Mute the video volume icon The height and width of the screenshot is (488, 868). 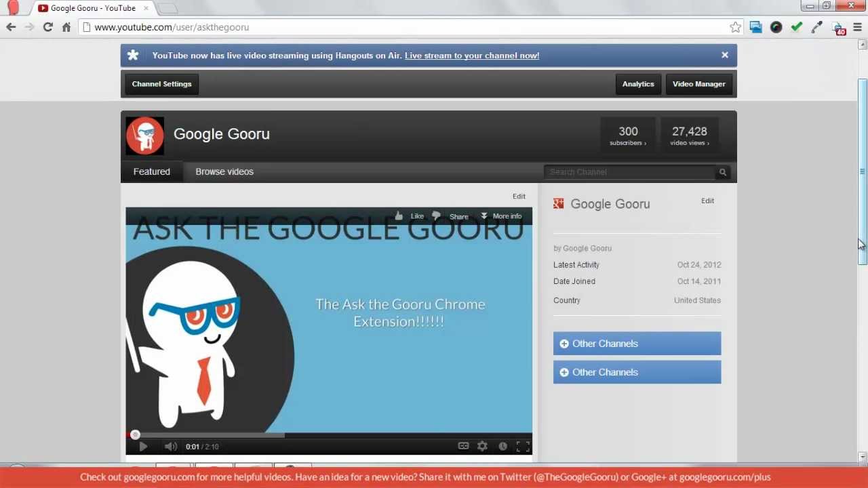tap(170, 446)
